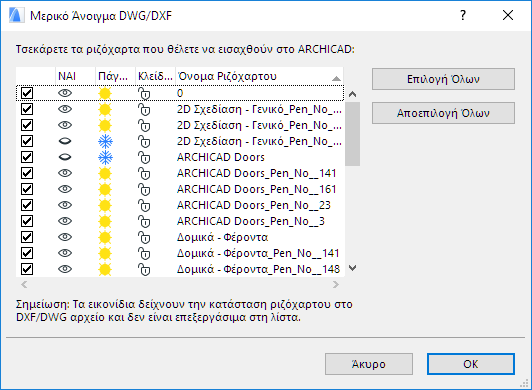The height and width of the screenshot is (390, 532).
Task: Click the eye icon for Δομικά - Φέροντα_Pen_No__148
Action: tap(65, 269)
